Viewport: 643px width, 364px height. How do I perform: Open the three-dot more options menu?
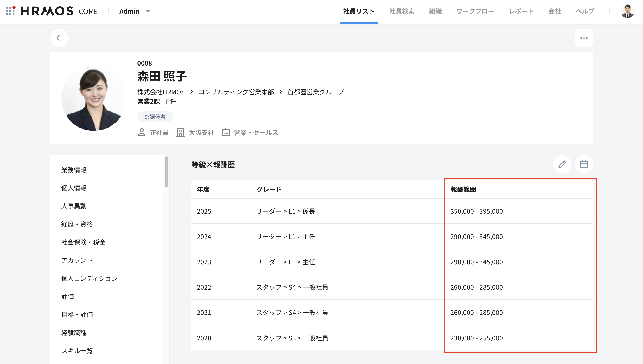[x=584, y=38]
